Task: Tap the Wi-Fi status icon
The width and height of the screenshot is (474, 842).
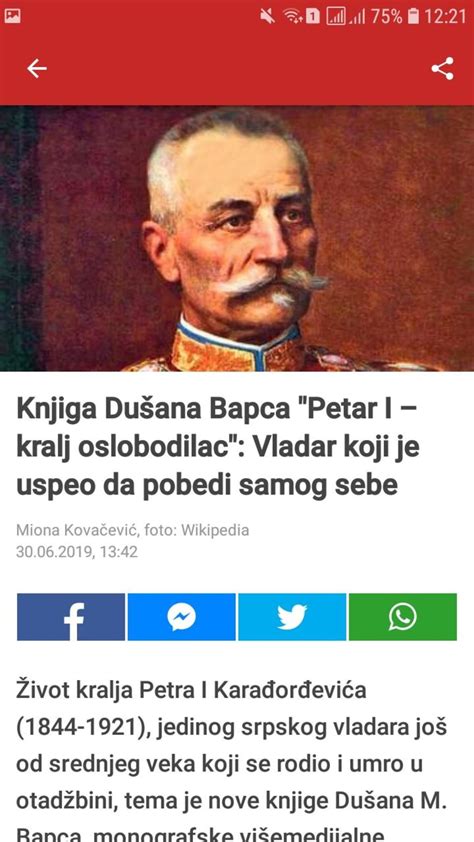Action: click(293, 17)
